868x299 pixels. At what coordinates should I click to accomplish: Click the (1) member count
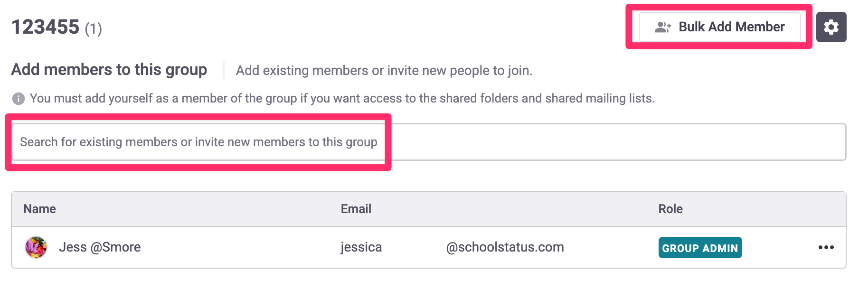click(94, 29)
